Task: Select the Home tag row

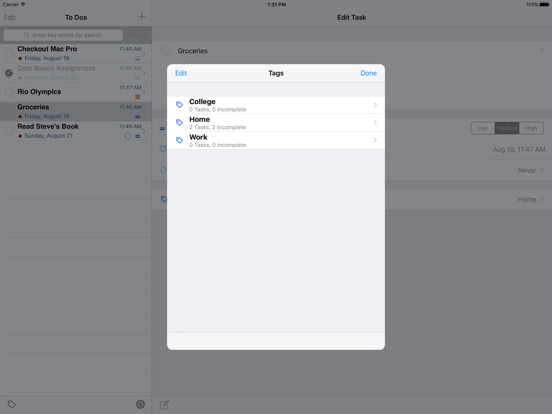Action: (276, 123)
